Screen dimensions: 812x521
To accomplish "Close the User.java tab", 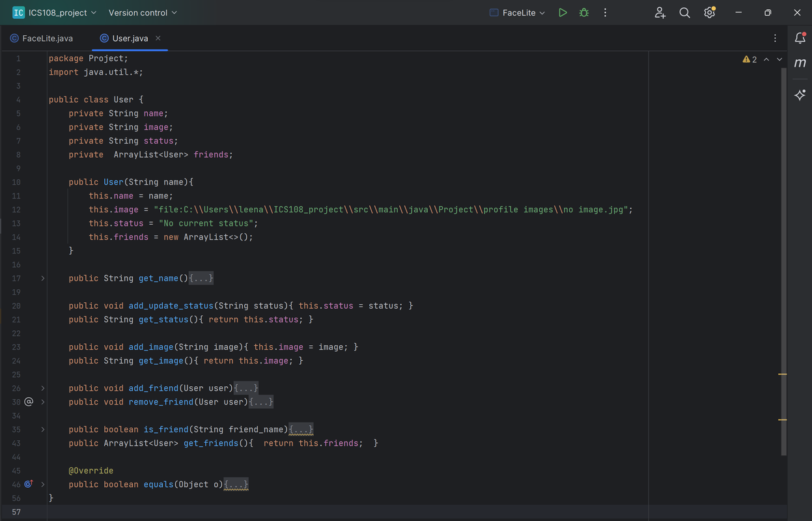I will 158,38.
